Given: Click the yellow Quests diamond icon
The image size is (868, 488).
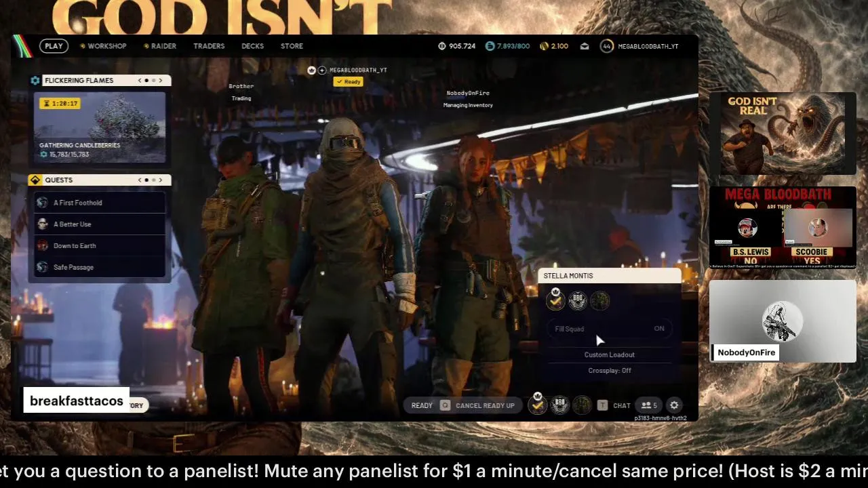Looking at the screenshot, I should 35,180.
